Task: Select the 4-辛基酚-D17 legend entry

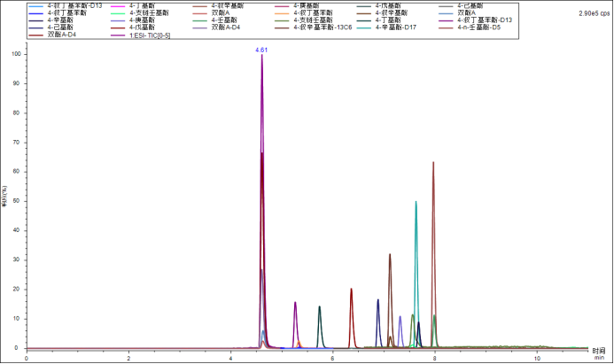Action: tap(396, 27)
